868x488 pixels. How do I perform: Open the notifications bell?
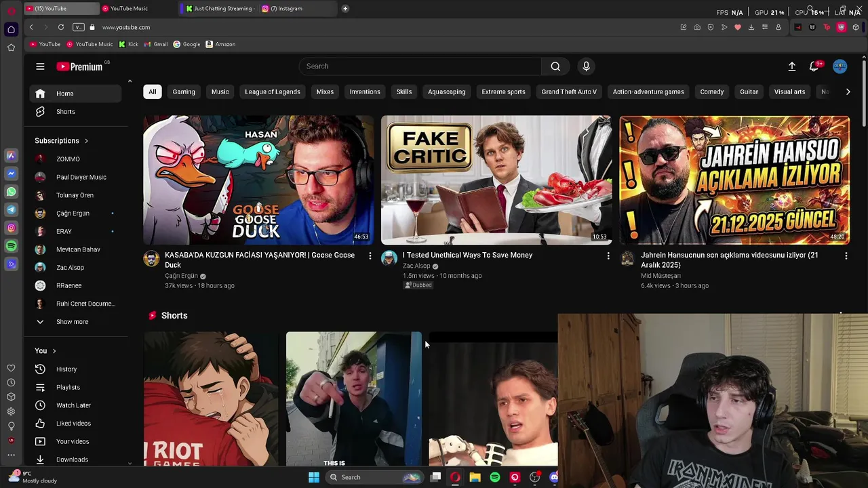coord(814,66)
